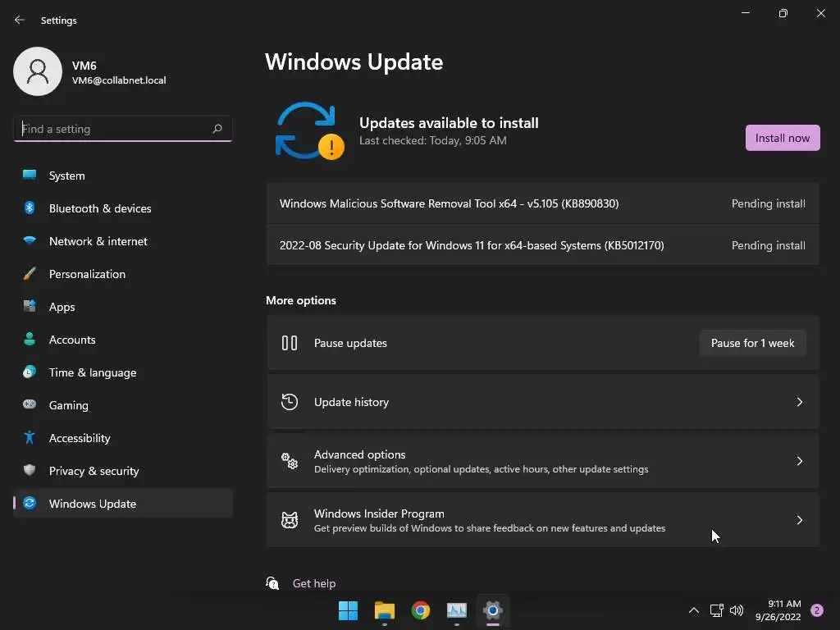Click in the Find a setting field

[123, 129]
